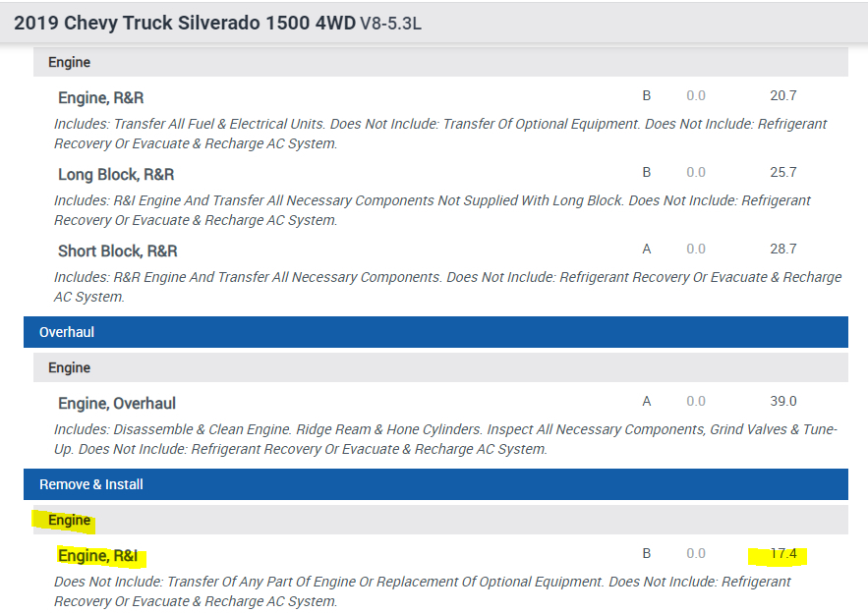The width and height of the screenshot is (868, 614).
Task: Open the Long Block, R&R operation
Action: [116, 174]
